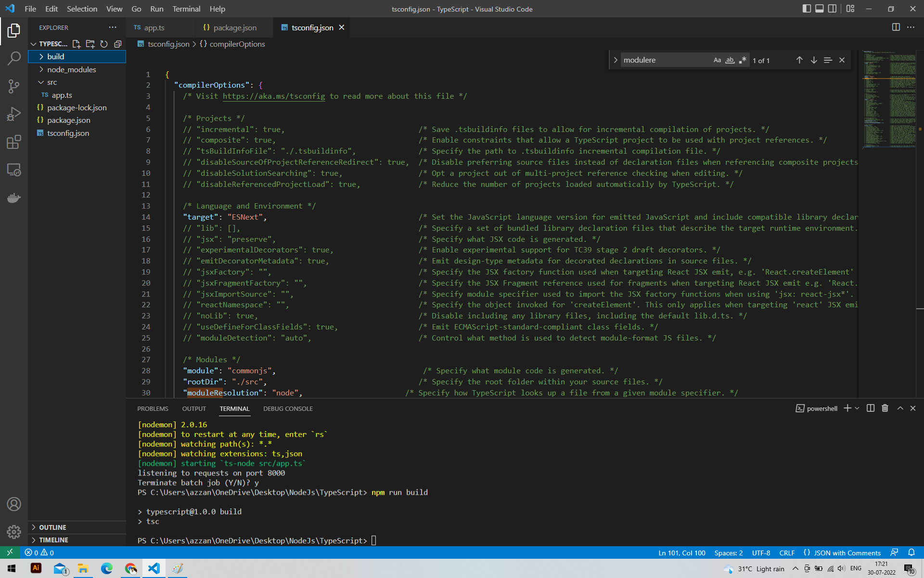Open package-lock.json in explorer
Screen dimensions: 924x578
tap(77, 108)
